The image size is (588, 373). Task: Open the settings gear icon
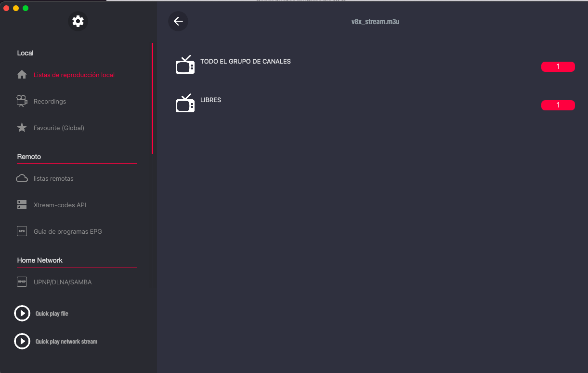click(78, 21)
